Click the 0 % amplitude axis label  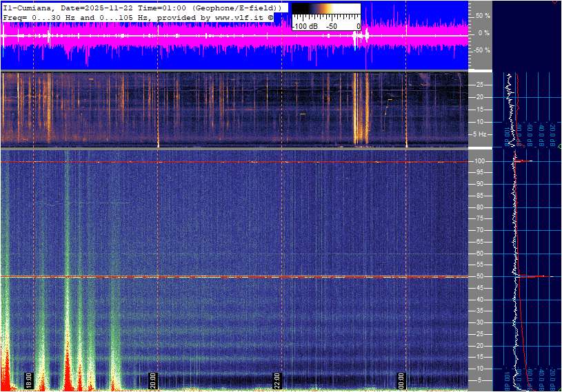[483, 32]
